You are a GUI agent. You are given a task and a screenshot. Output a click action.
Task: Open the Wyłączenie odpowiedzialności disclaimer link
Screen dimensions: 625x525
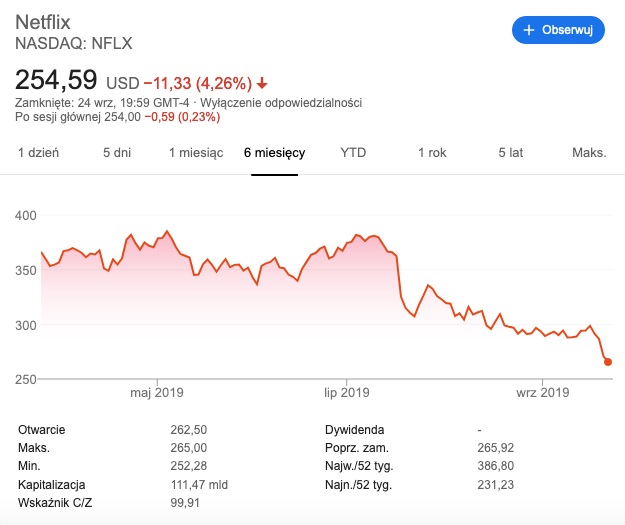point(281,103)
